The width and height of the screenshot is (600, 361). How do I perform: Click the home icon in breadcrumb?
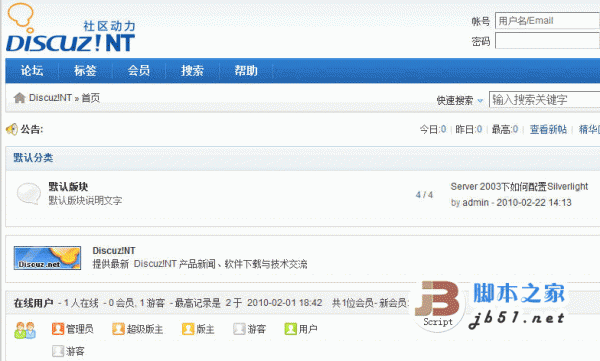pyautogui.click(x=20, y=98)
